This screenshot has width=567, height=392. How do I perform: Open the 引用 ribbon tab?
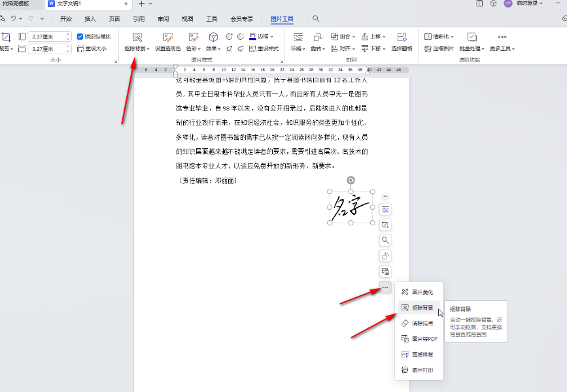coord(139,19)
